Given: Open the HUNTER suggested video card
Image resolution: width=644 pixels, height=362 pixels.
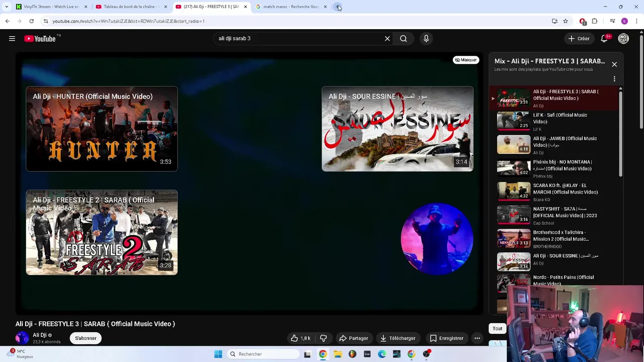Looking at the screenshot, I should pyautogui.click(x=102, y=129).
